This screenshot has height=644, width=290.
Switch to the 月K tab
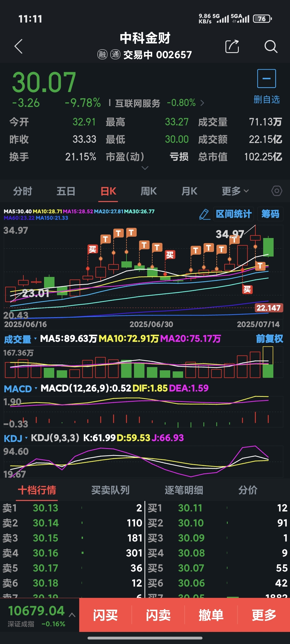pos(189,191)
